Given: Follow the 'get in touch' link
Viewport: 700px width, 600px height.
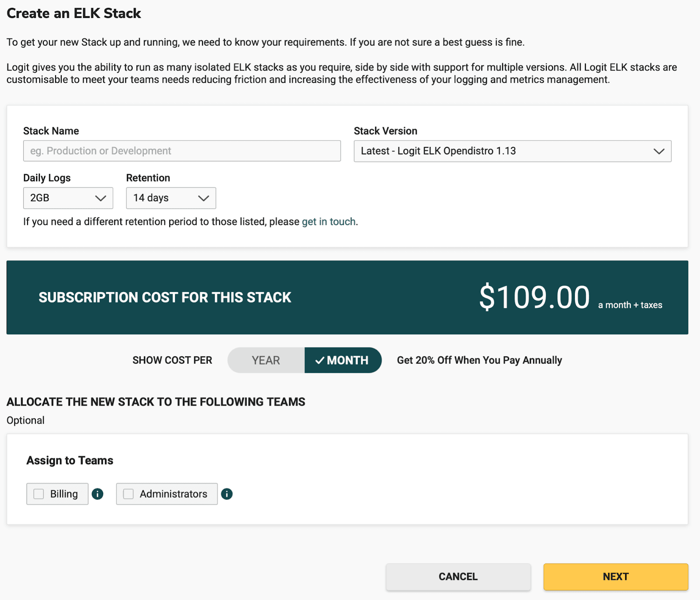Looking at the screenshot, I should [329, 222].
